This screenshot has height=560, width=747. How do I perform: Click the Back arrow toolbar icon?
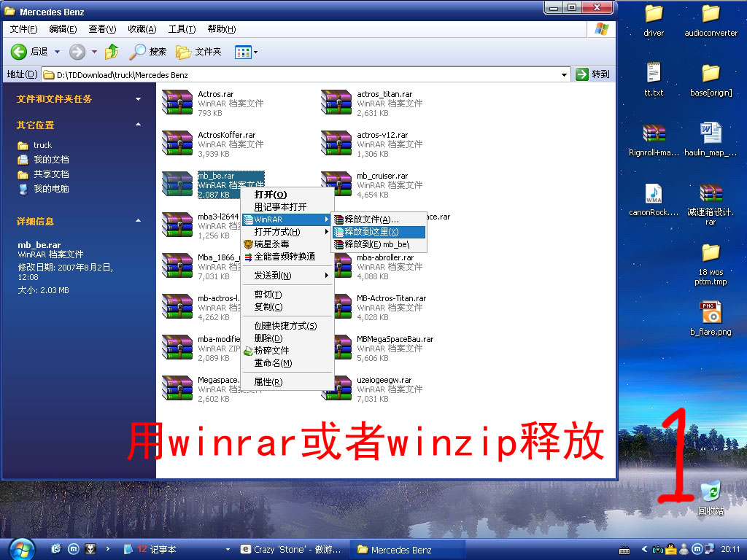[19, 52]
